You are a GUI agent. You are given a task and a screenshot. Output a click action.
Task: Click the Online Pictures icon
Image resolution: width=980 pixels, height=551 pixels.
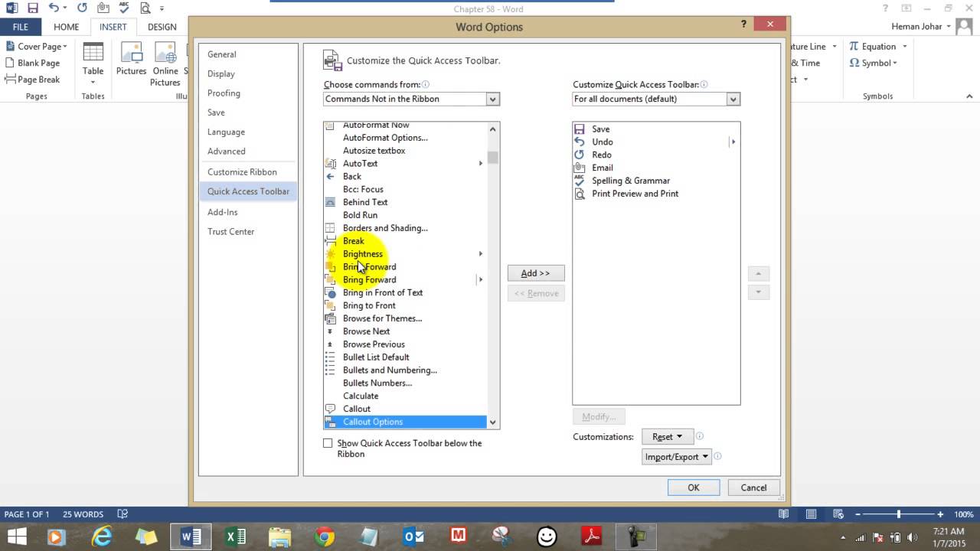click(165, 64)
